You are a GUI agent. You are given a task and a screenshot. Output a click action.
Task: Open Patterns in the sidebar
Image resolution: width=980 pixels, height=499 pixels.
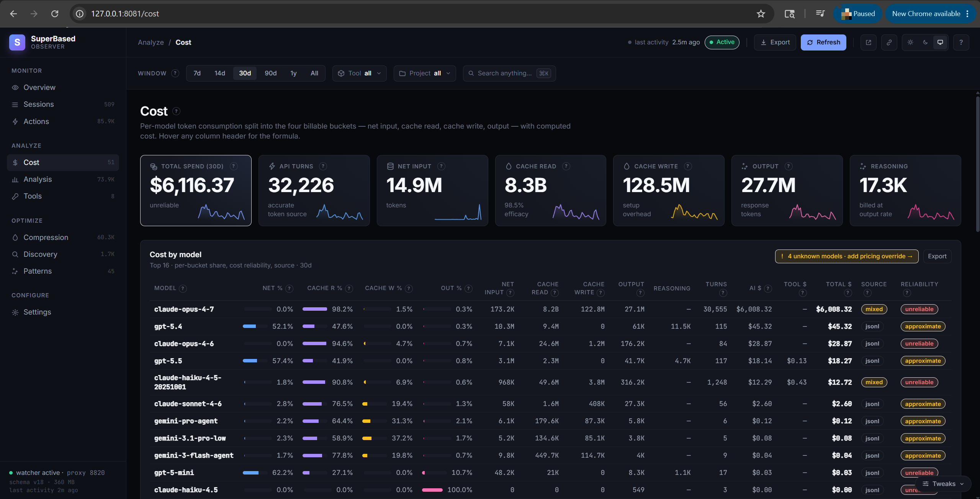(63, 271)
